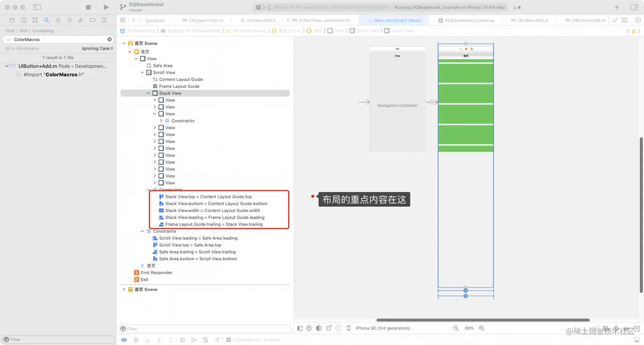The height and width of the screenshot is (345, 644).
Task: Clear the ColorMacros search text
Action: [109, 39]
